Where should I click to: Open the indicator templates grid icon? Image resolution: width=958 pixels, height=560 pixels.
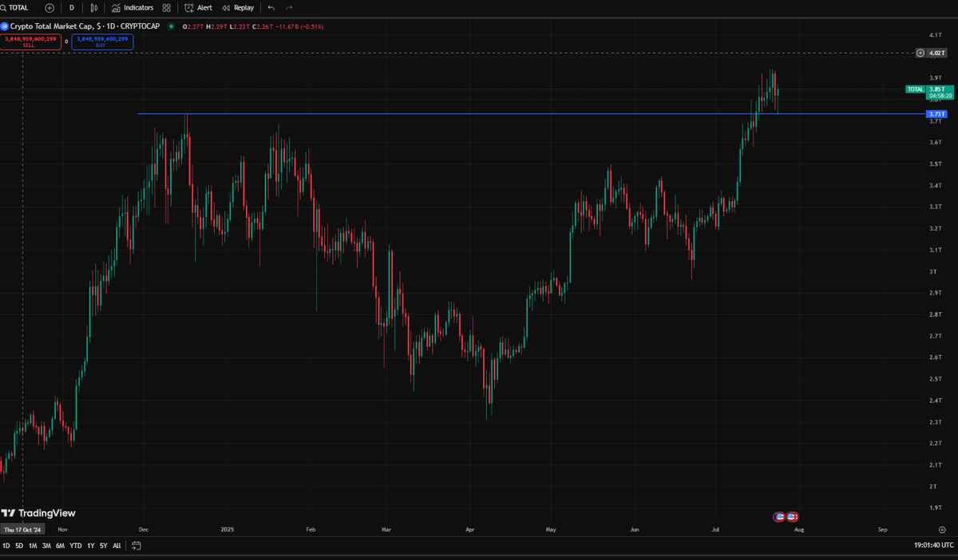click(x=166, y=7)
